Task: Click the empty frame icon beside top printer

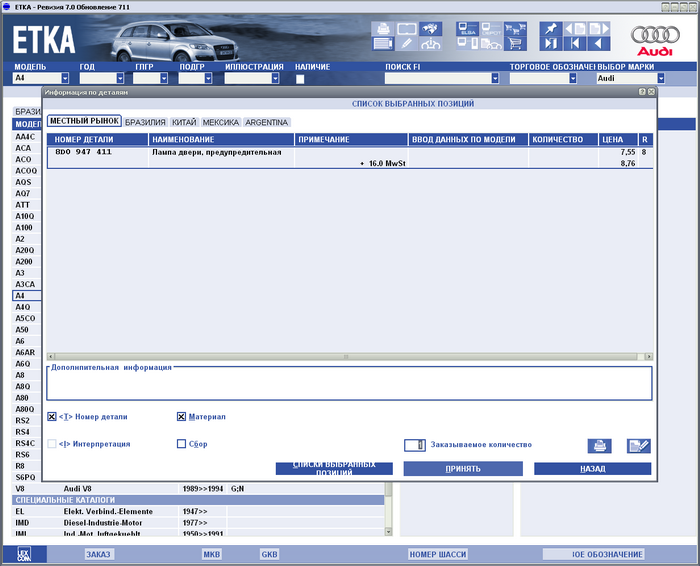Action: click(x=406, y=29)
